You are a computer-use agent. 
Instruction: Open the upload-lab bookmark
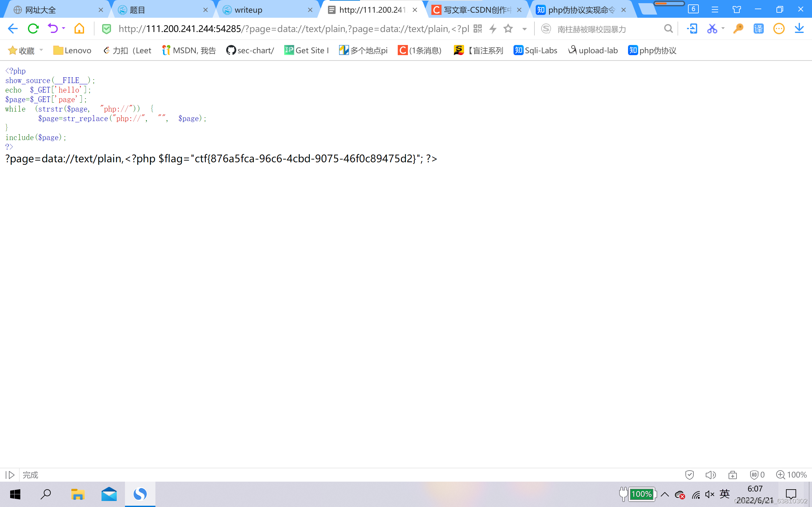coord(593,50)
